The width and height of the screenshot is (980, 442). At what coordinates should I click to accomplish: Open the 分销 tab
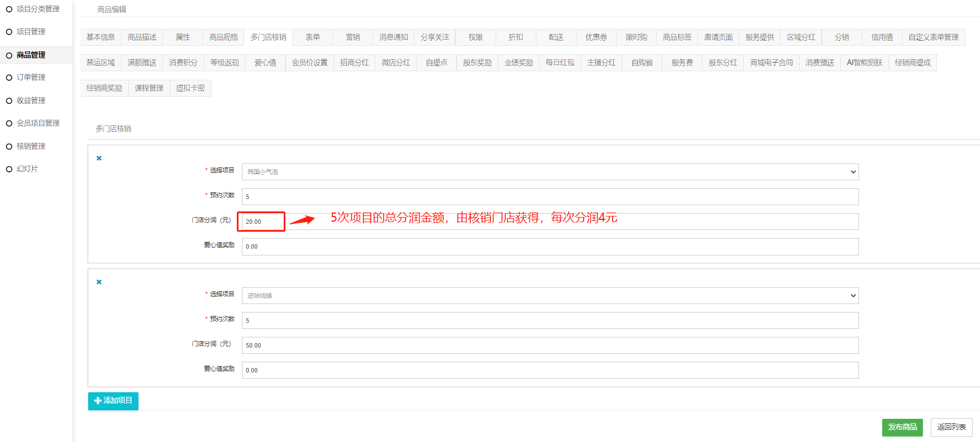(x=842, y=37)
